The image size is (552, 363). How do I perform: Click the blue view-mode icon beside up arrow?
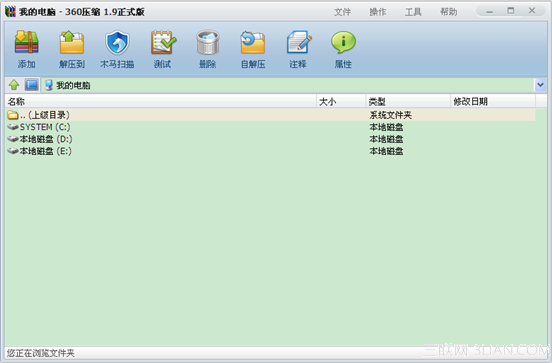tap(31, 85)
